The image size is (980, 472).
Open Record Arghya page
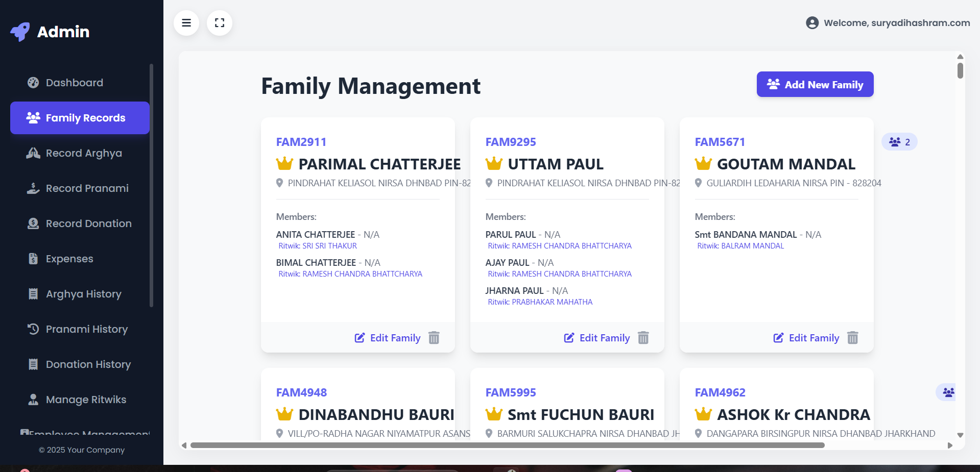[84, 153]
